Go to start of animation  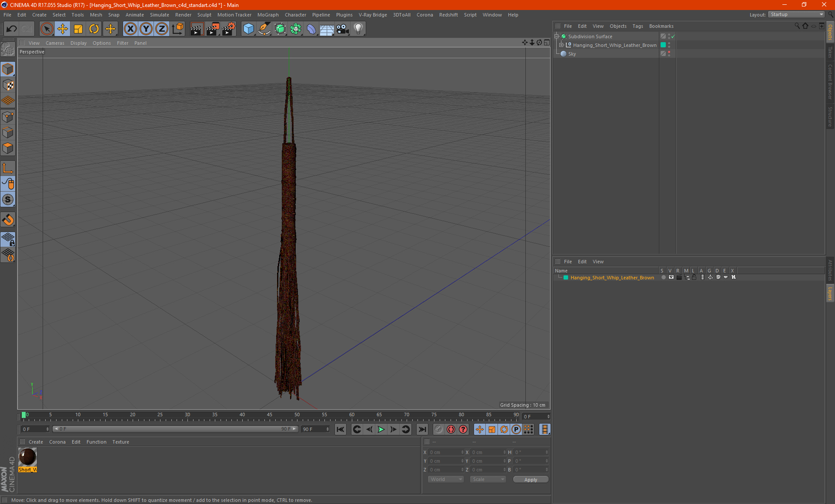(x=341, y=429)
